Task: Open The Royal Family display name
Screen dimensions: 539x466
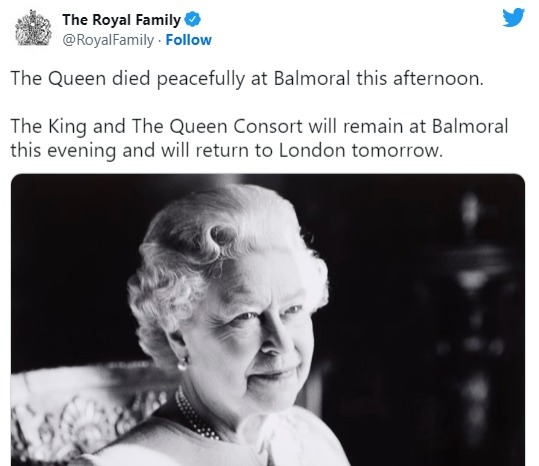Action: [x=121, y=20]
